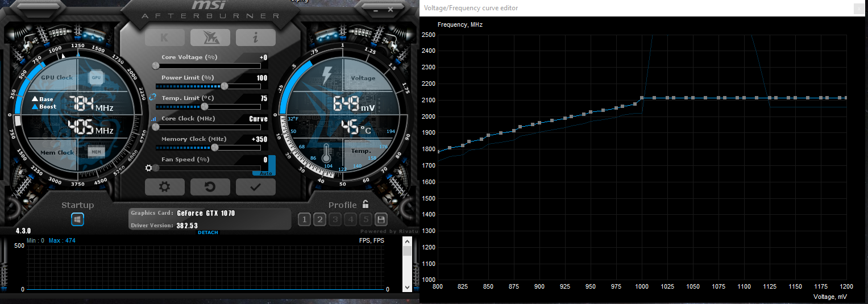This screenshot has width=868, height=304.
Task: Click the 'FPS, FPS' graph title
Action: pos(371,241)
